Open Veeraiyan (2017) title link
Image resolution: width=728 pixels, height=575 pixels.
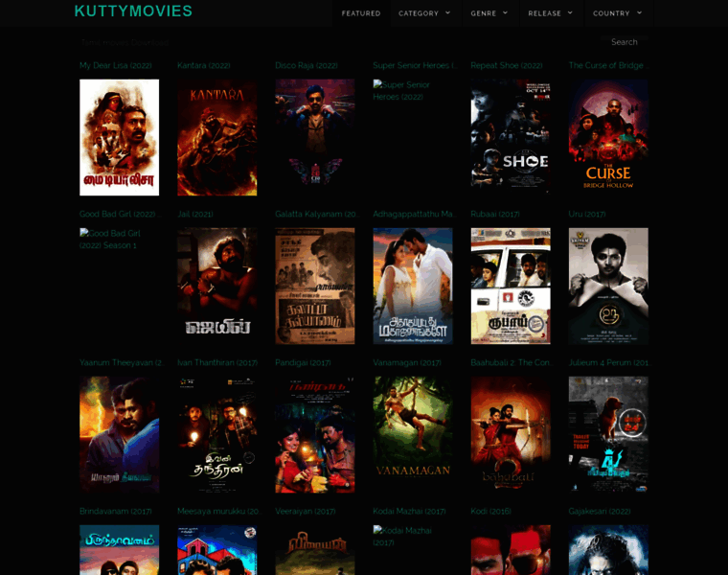(305, 512)
